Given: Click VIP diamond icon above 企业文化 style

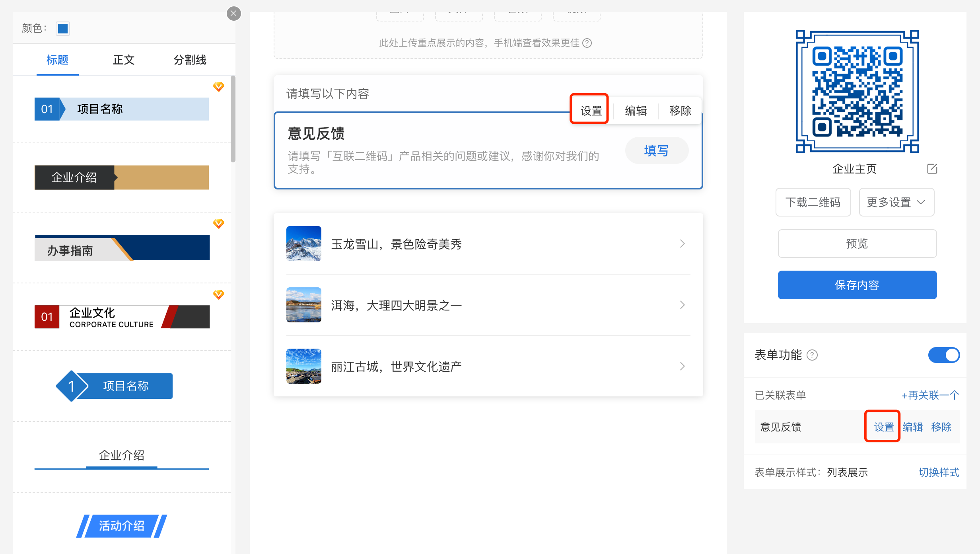Looking at the screenshot, I should click(218, 295).
